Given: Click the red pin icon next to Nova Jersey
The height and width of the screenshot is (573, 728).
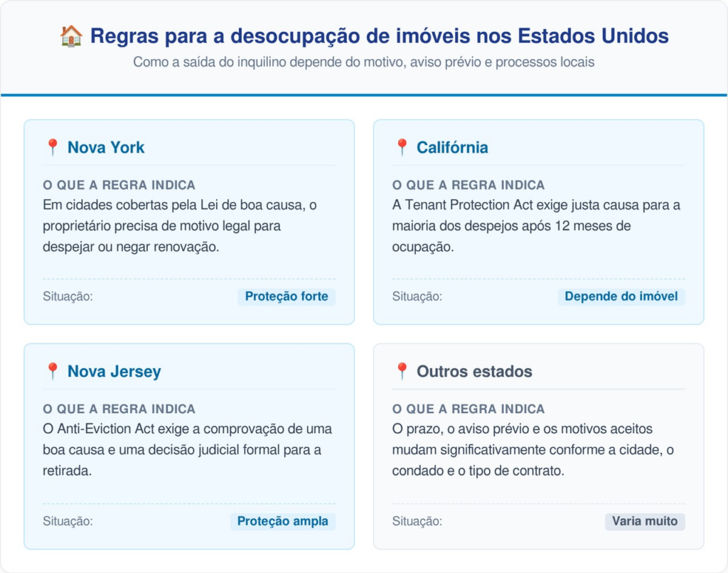Looking at the screenshot, I should 53,371.
